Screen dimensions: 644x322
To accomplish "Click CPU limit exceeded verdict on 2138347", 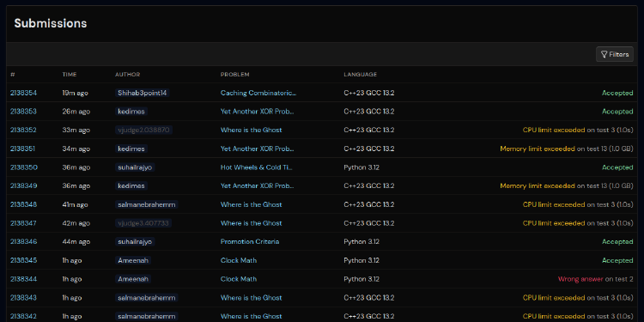I will coord(554,223).
